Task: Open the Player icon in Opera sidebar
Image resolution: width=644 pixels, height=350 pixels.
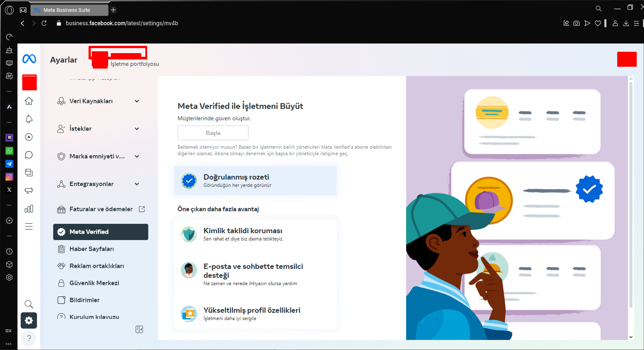Action: pyautogui.click(x=9, y=221)
